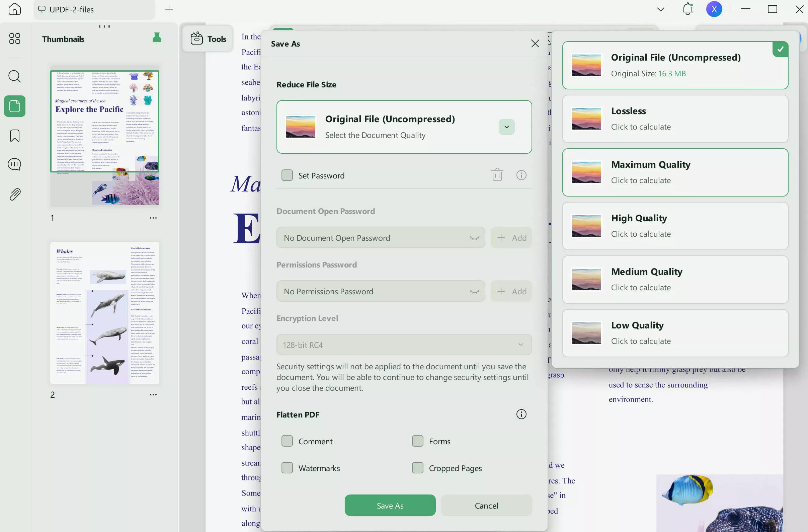Image resolution: width=808 pixels, height=532 pixels.
Task: Collapse the document quality dropdown
Action: [x=506, y=127]
